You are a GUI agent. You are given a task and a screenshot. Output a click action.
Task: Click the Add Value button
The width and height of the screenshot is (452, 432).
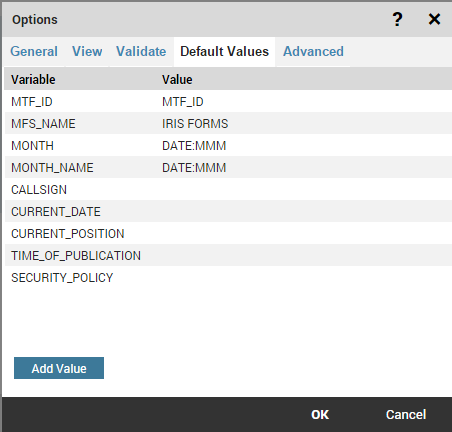click(x=59, y=368)
